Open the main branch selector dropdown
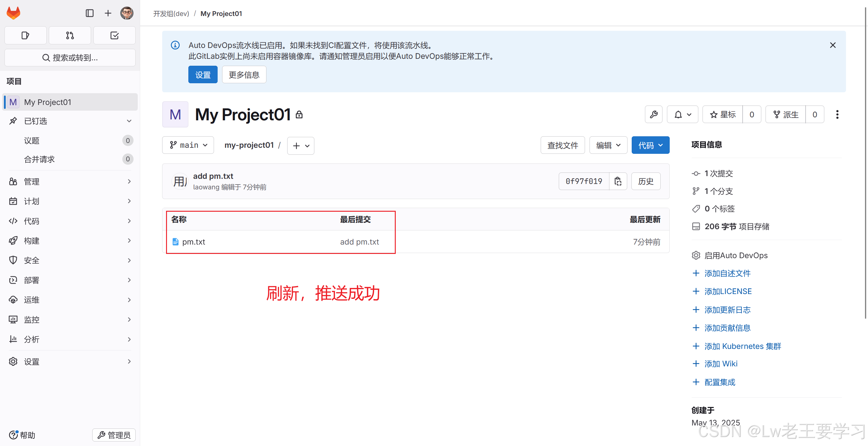Viewport: 868px width, 446px height. coord(188,145)
